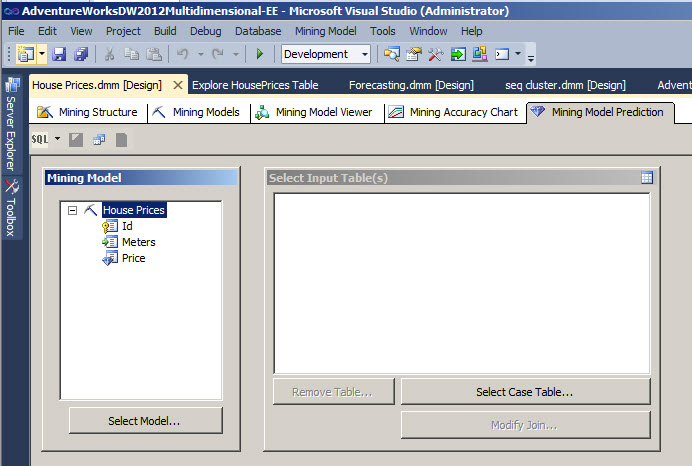Open the SQL view mode dropdown arrow
Viewport: 692px width, 466px height.
(x=57, y=139)
